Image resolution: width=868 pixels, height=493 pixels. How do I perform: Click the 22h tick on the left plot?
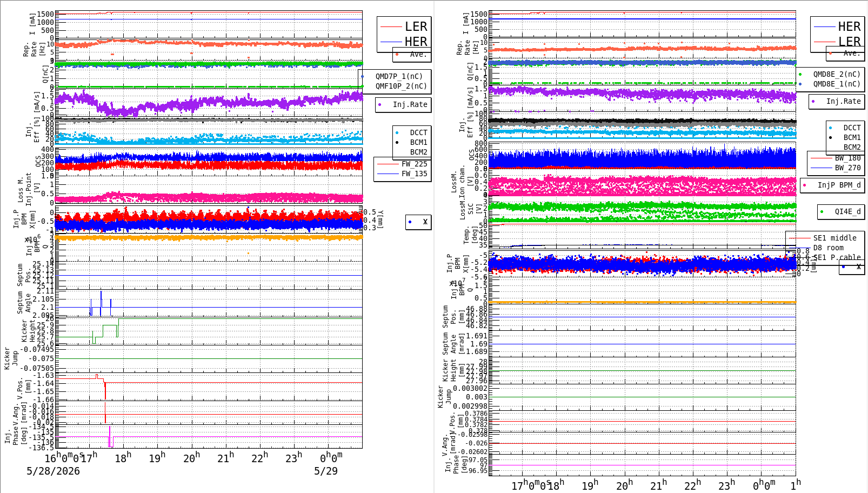[260, 458]
